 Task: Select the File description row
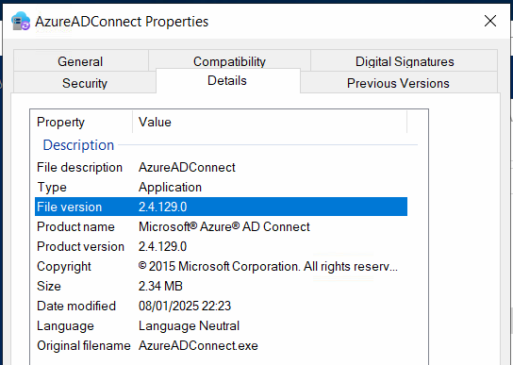click(x=221, y=167)
